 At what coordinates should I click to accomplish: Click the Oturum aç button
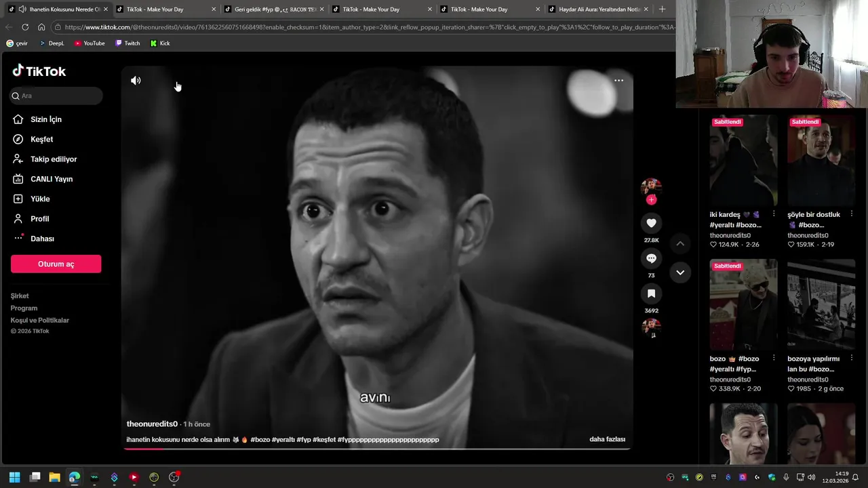click(56, 264)
